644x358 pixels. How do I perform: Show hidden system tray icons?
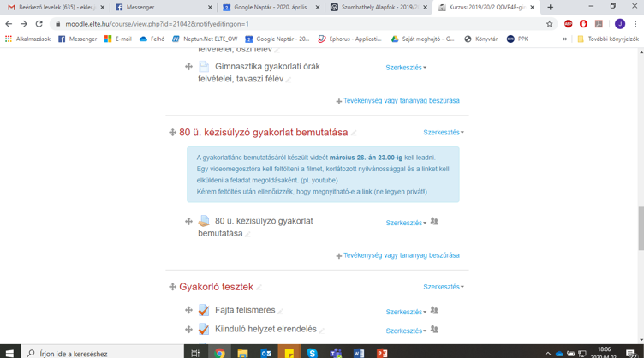pyautogui.click(x=547, y=354)
